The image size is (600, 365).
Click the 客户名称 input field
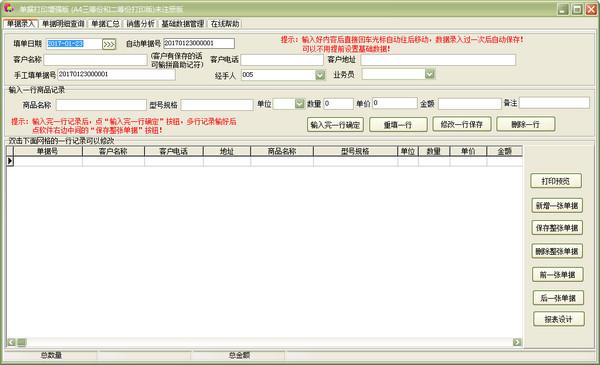[95, 60]
